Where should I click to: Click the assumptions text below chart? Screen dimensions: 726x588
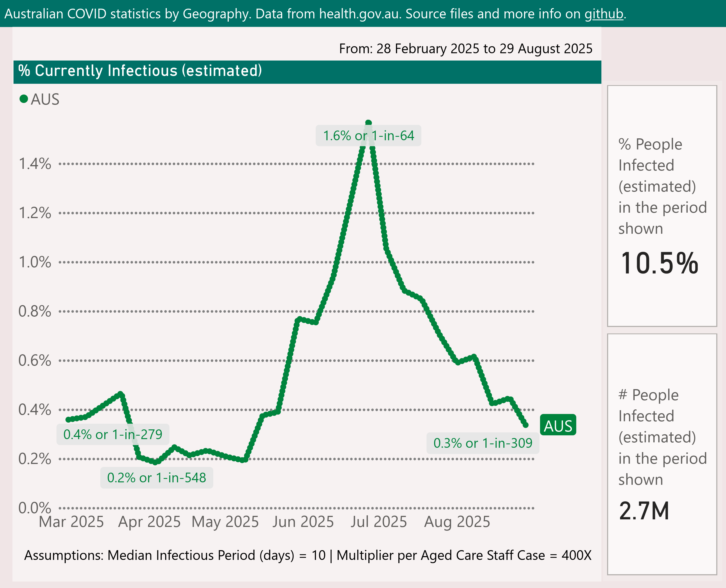(308, 556)
